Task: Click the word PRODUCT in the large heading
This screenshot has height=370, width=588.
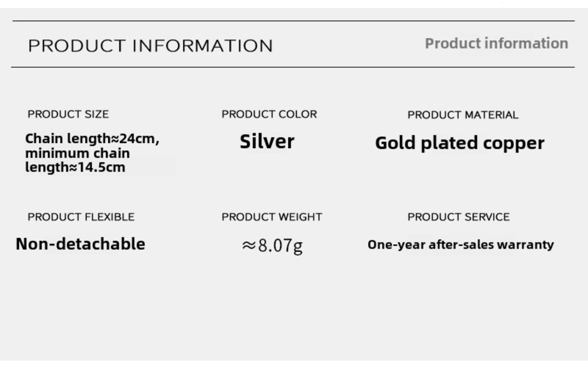Action: point(77,46)
